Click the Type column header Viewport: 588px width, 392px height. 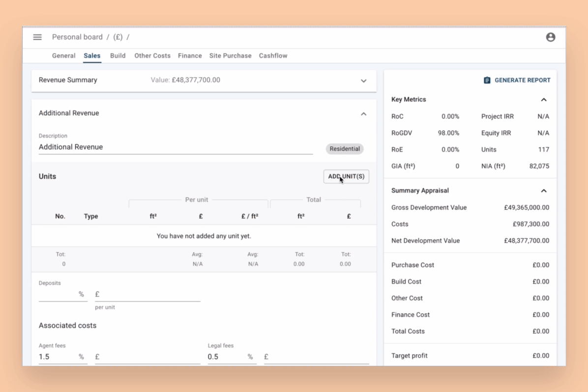tap(91, 216)
